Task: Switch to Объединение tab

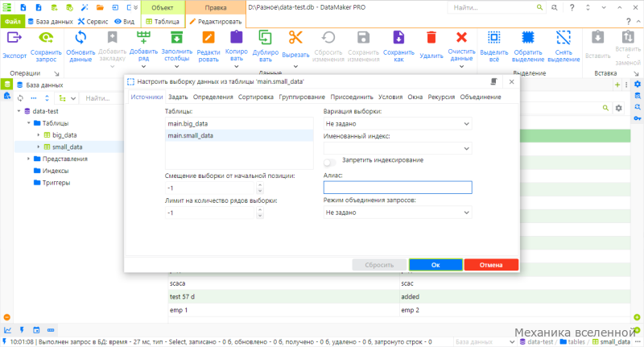Action: point(480,97)
